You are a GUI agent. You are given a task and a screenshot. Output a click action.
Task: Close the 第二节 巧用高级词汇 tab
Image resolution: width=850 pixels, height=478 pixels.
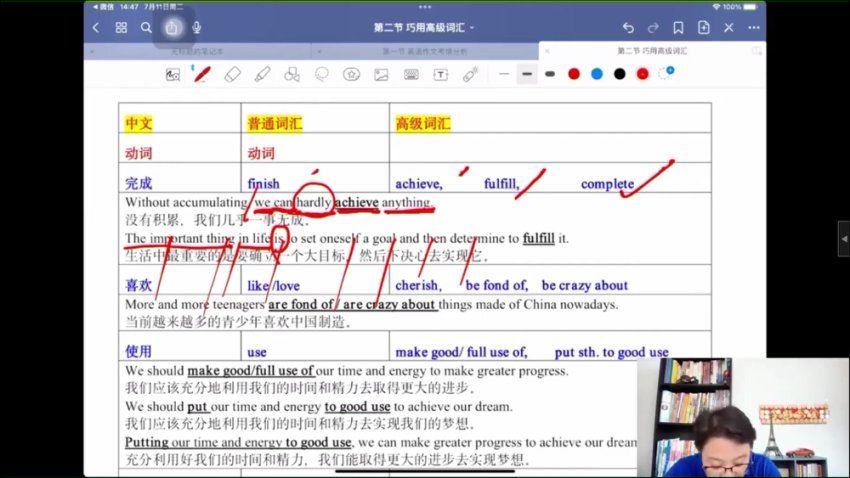[x=547, y=51]
